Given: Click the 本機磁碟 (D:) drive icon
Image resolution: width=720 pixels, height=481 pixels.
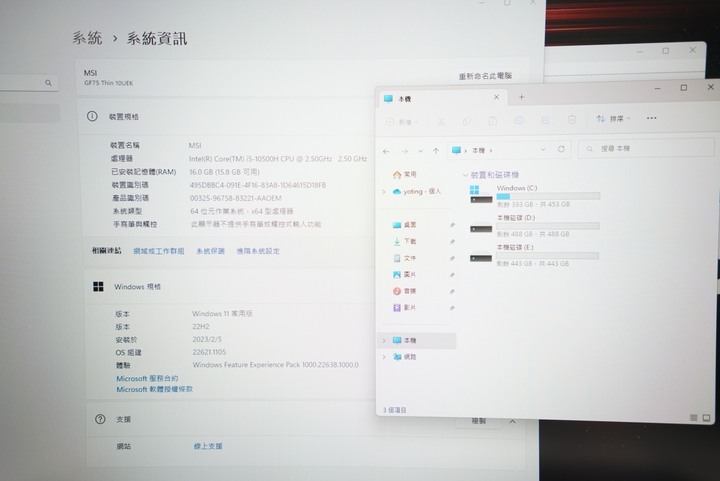Looking at the screenshot, I should [481, 228].
